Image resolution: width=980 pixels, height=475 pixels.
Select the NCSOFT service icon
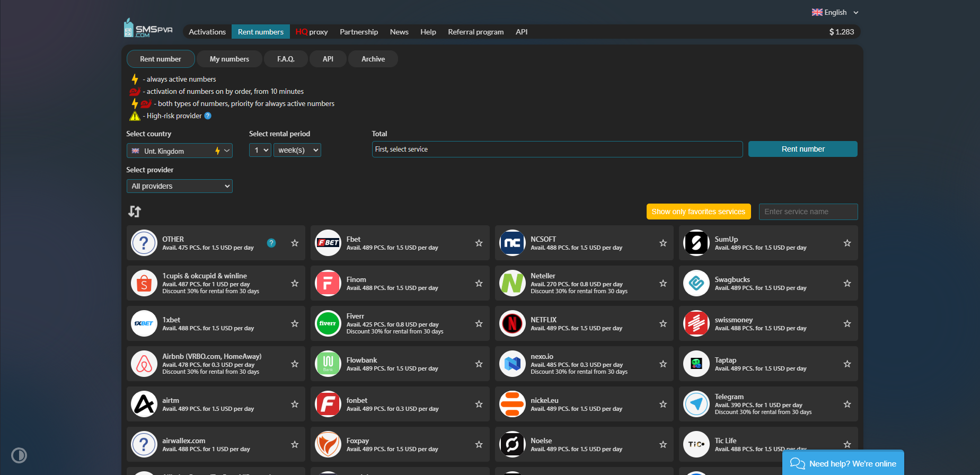(512, 243)
